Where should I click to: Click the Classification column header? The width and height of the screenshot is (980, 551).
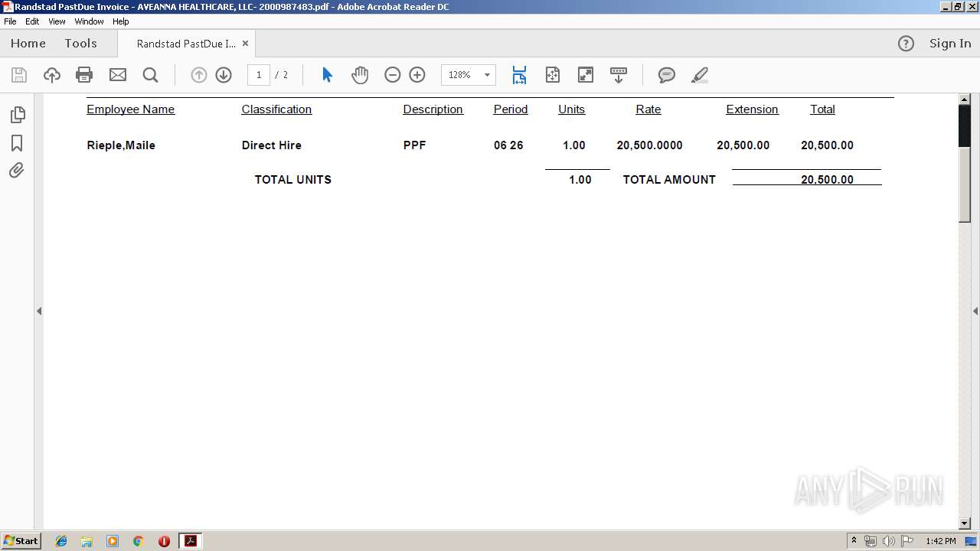(276, 109)
